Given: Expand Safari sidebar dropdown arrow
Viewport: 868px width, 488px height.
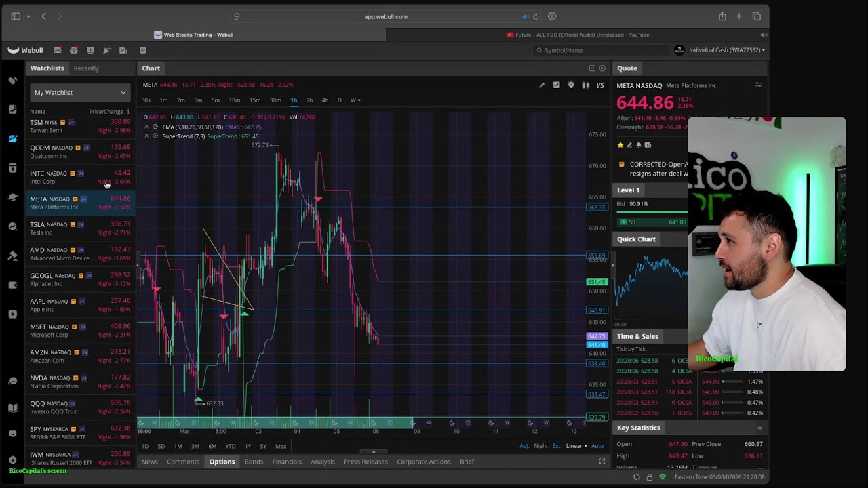Looking at the screenshot, I should pyautogui.click(x=28, y=16).
